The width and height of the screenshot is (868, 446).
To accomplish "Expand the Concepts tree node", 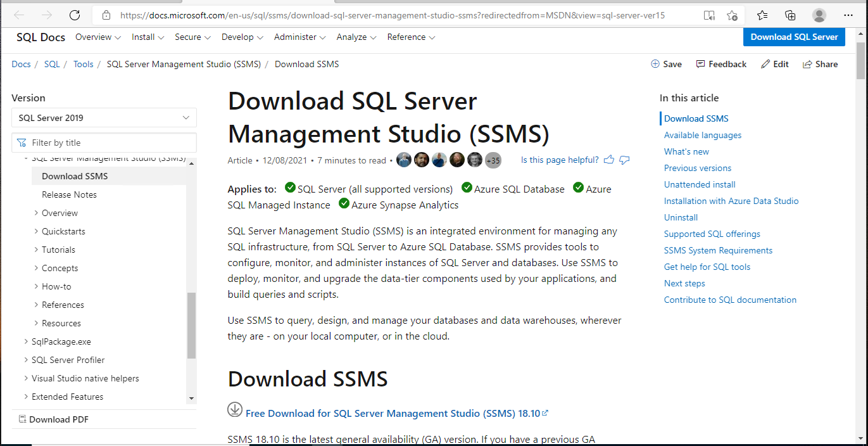I will coord(36,268).
